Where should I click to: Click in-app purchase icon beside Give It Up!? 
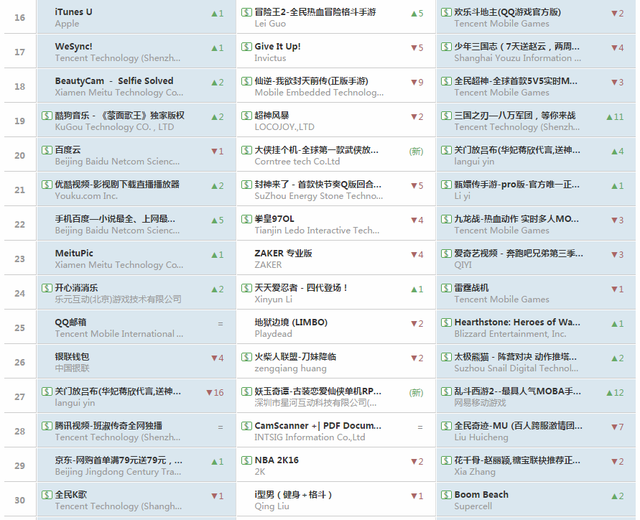(x=247, y=47)
